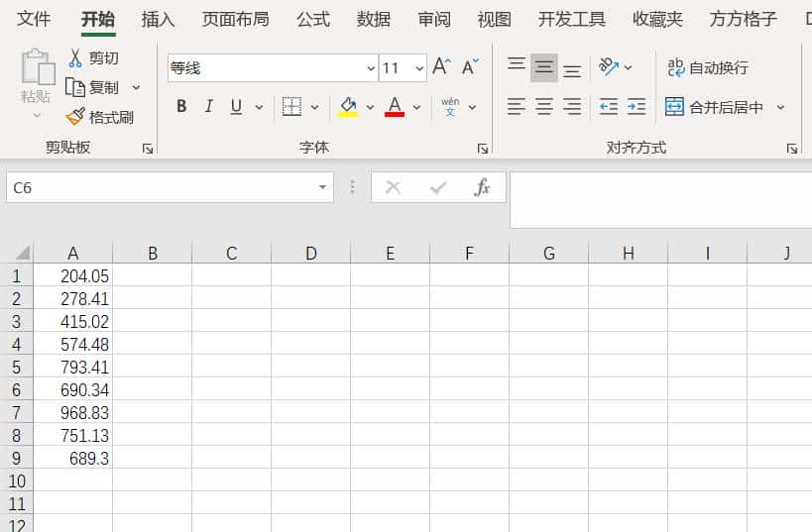The image size is (812, 532).
Task: Open the font color palette arrow
Action: point(416,107)
